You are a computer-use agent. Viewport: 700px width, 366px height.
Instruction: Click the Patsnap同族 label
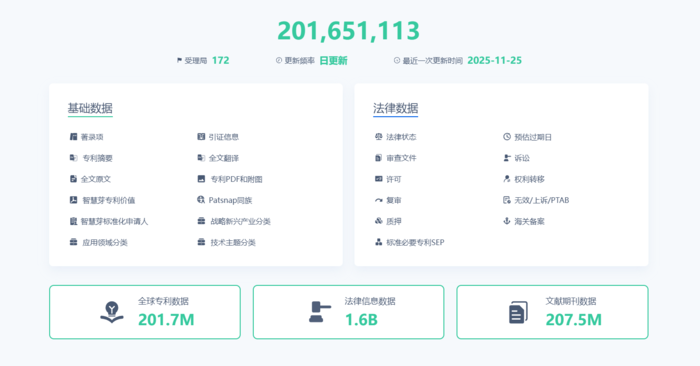click(230, 200)
